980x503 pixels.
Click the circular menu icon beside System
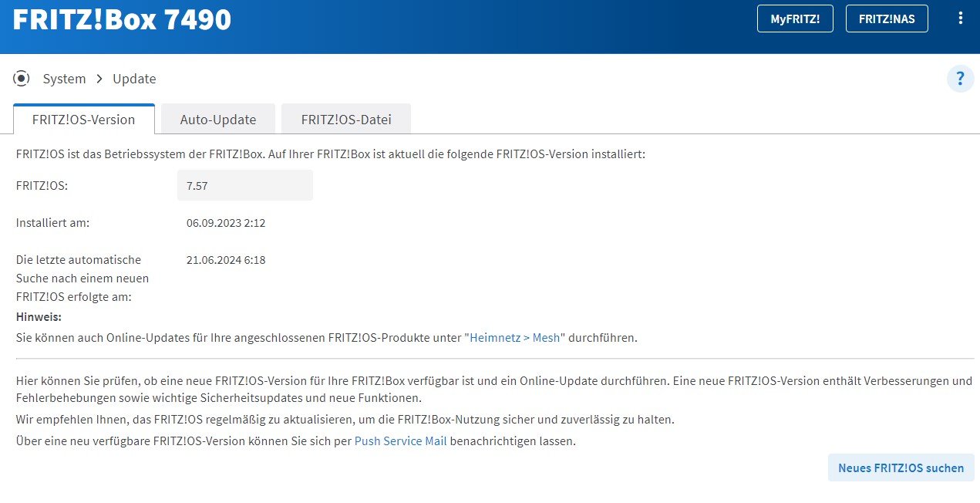coord(22,79)
